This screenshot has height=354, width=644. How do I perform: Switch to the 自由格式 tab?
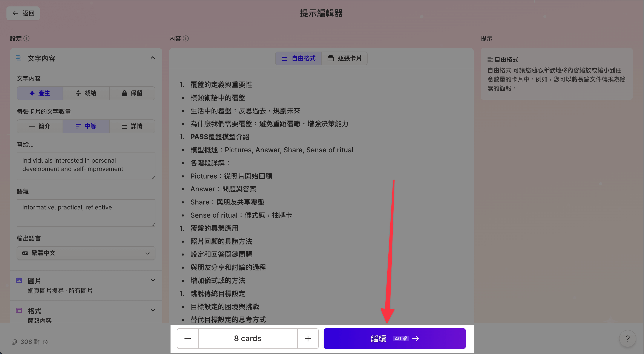click(x=299, y=58)
